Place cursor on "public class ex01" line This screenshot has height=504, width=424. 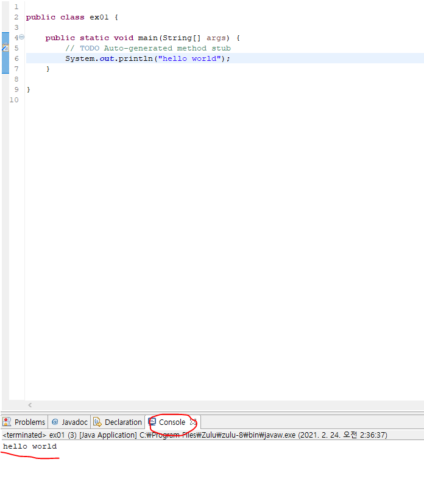(x=72, y=17)
